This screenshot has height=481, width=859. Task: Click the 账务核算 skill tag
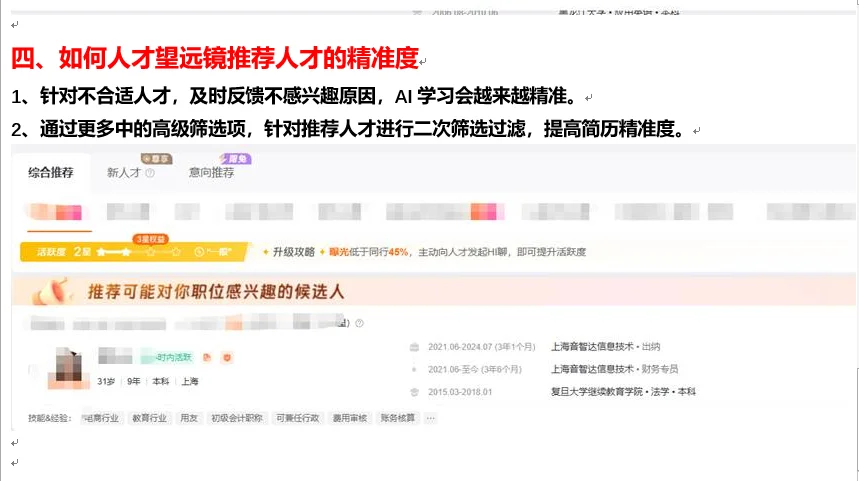point(398,418)
